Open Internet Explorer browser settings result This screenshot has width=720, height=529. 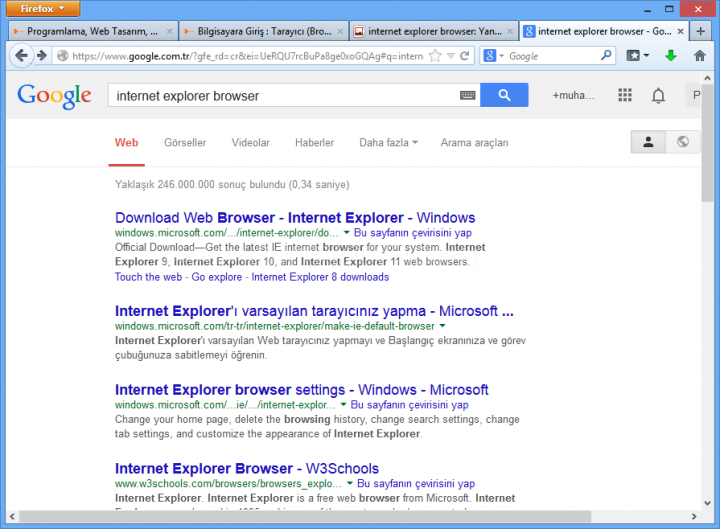tap(301, 390)
